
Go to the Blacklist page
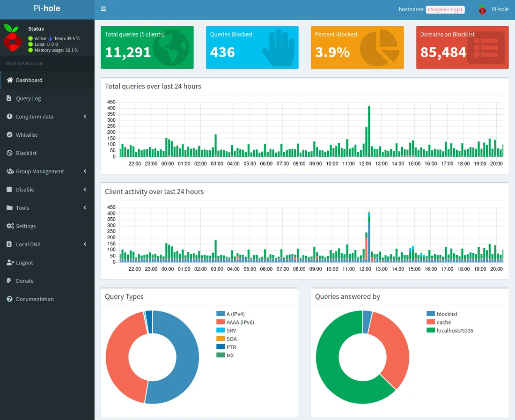pos(47,153)
